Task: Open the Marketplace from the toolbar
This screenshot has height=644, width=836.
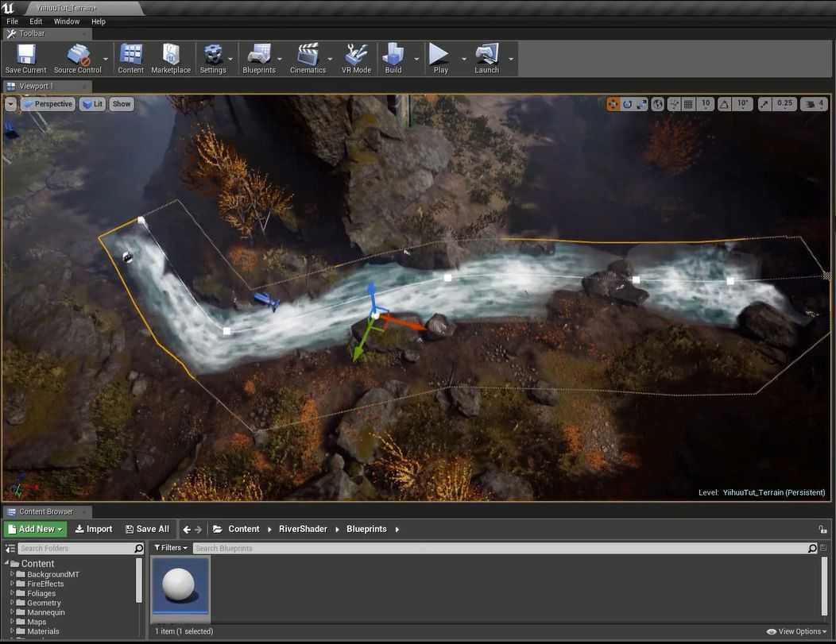Action: [171, 59]
